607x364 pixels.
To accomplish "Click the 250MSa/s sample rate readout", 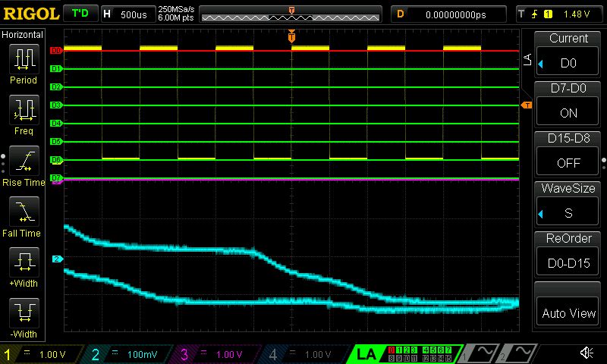I will point(176,9).
